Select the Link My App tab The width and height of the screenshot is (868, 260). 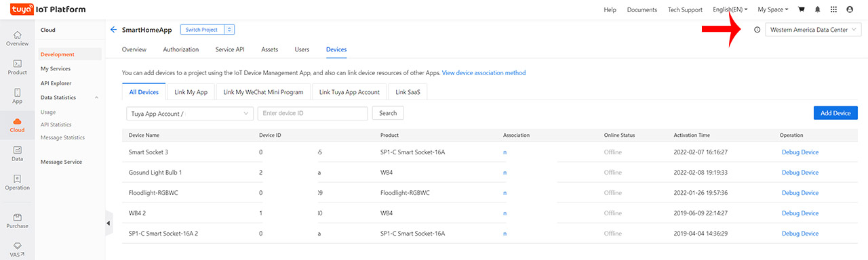coord(191,92)
